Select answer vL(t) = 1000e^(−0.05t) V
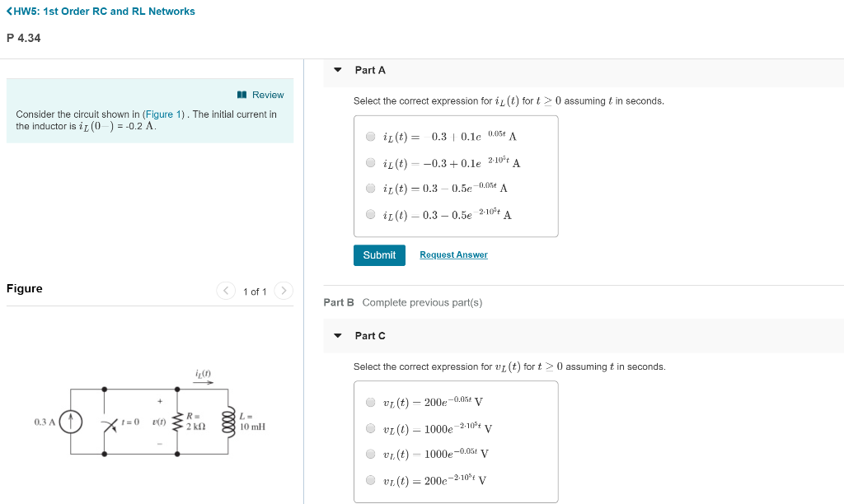The image size is (844, 504). coord(371,454)
